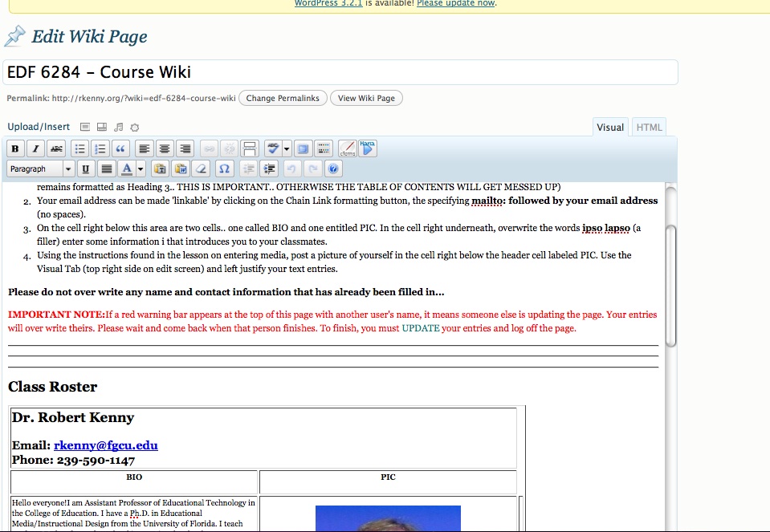Viewport: 770px width, 532px height.
Task: Toggle underline formatting button
Action: pyautogui.click(x=85, y=169)
